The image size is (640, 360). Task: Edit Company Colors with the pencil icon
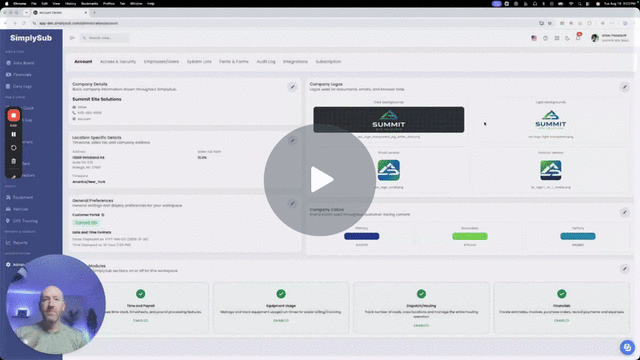coord(624,212)
